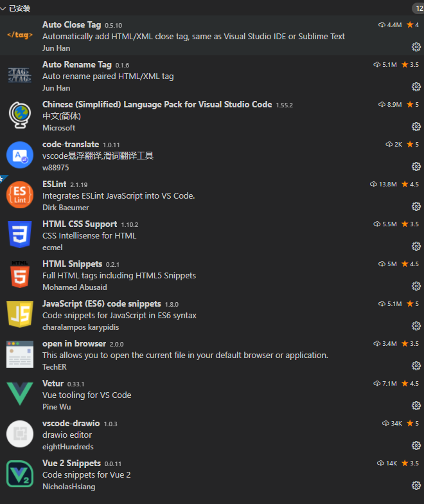
Task: Select the Vue 2 Snippets title
Action: tap(72, 463)
